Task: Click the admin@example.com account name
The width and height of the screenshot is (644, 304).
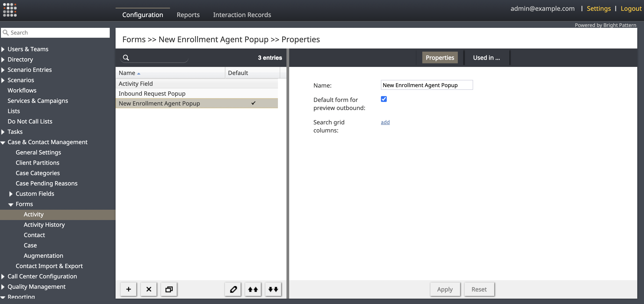Action: tap(543, 9)
